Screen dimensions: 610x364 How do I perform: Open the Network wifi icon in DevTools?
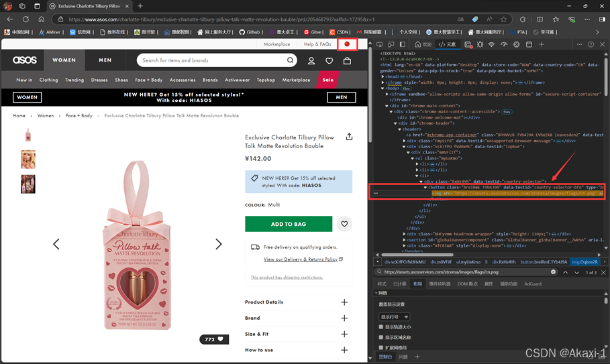coord(492,44)
